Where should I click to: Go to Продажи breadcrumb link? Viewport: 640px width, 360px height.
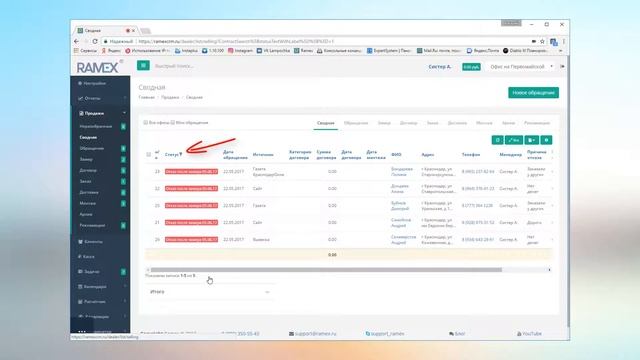click(170, 98)
